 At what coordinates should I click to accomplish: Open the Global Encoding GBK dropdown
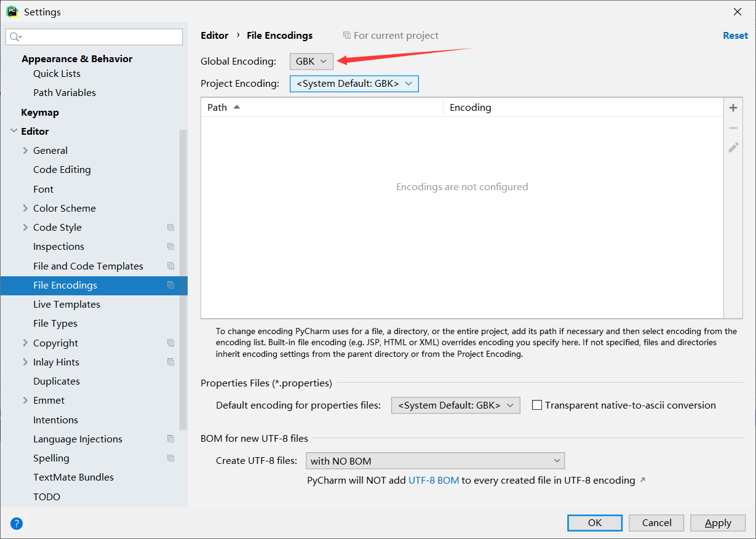coord(312,61)
